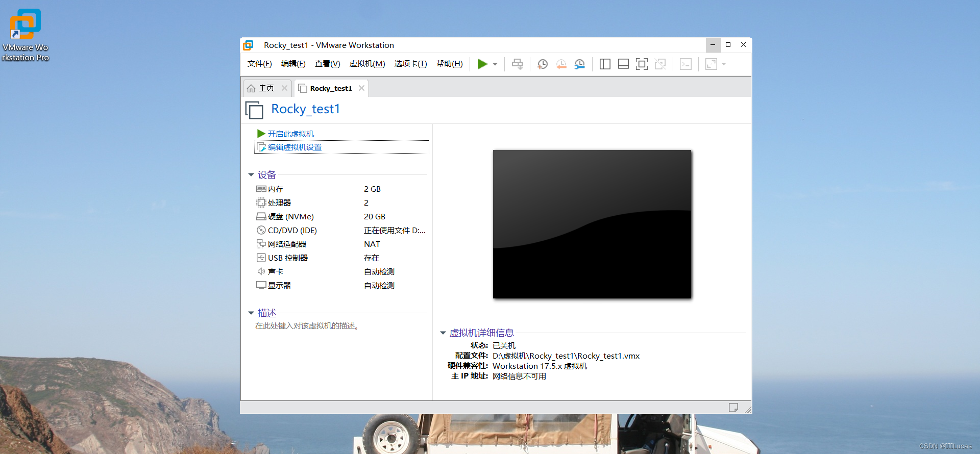Click the 网络适配器 network icon
This screenshot has height=454, width=980.
261,244
